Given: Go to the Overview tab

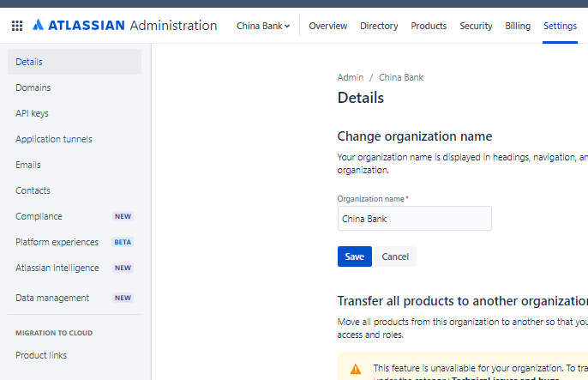Looking at the screenshot, I should [327, 26].
